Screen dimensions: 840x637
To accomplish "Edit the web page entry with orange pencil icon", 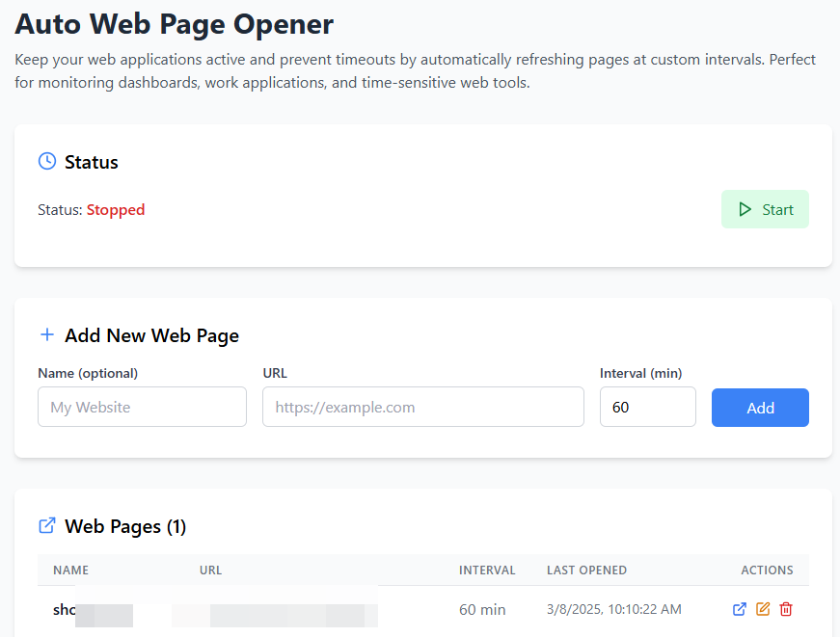I will click(763, 609).
